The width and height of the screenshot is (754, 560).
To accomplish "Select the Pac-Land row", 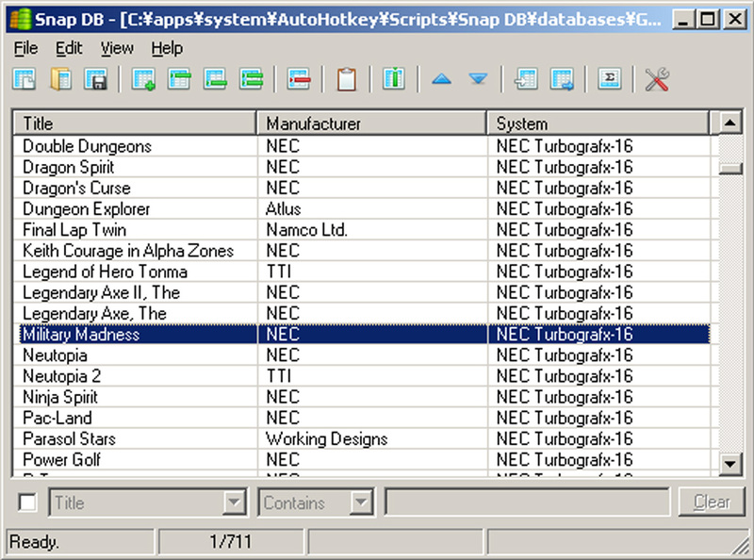I will pyautogui.click(x=362, y=418).
